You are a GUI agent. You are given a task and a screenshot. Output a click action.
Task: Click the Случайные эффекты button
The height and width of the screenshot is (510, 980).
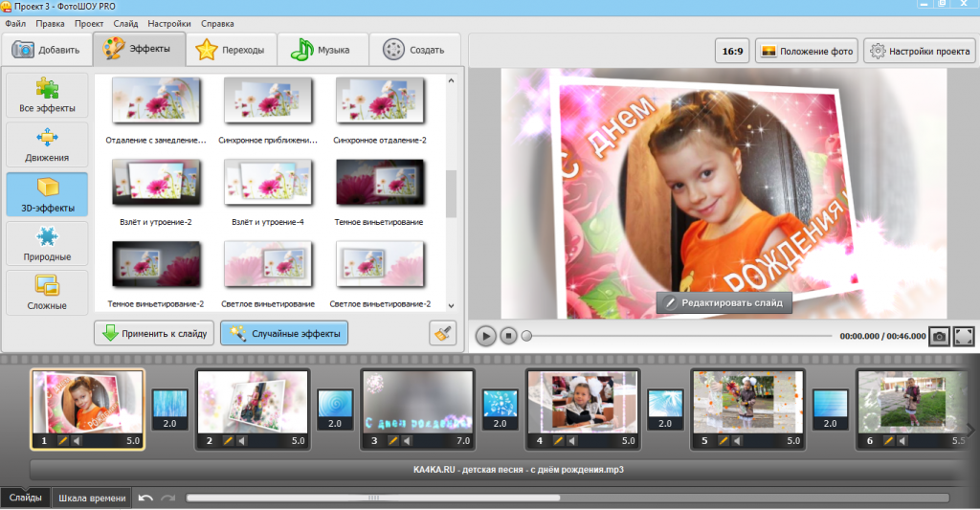pos(284,333)
